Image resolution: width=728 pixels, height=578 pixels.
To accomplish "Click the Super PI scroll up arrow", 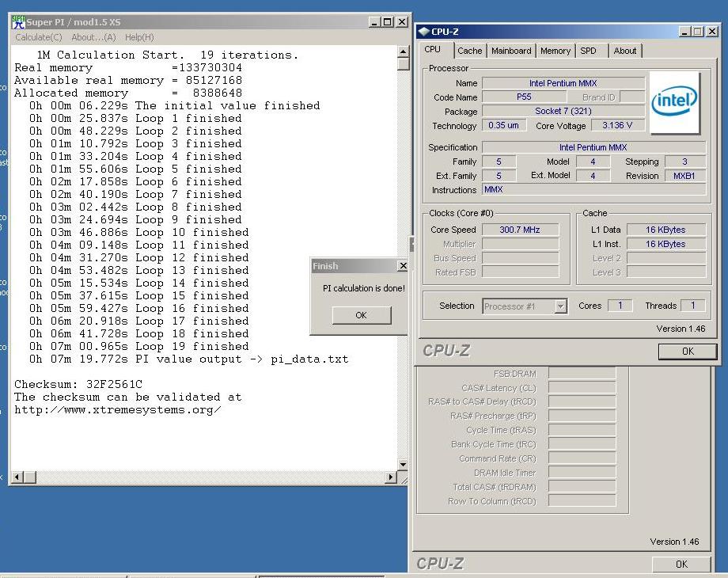I will coord(403,51).
